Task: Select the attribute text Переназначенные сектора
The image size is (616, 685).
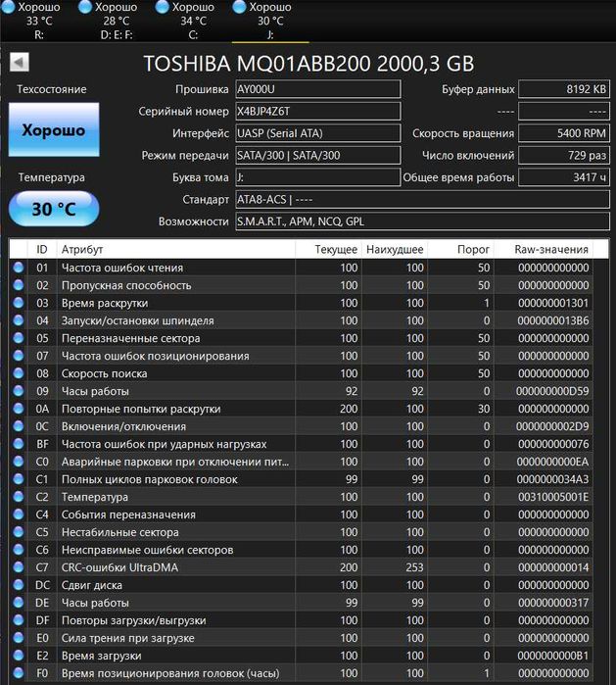Action: (x=130, y=338)
